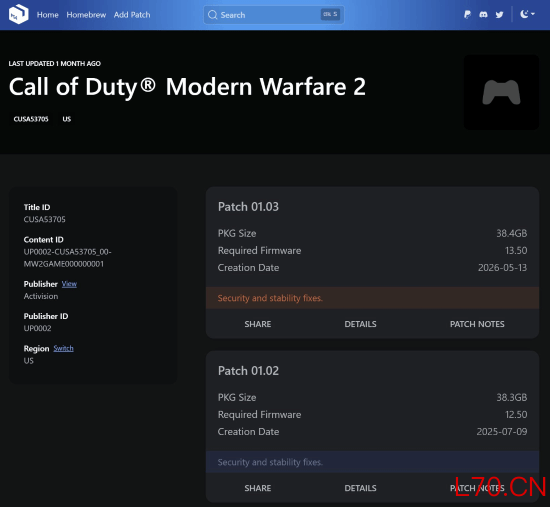550x507 pixels.
Task: Go to the Home menu item
Action: 48,15
